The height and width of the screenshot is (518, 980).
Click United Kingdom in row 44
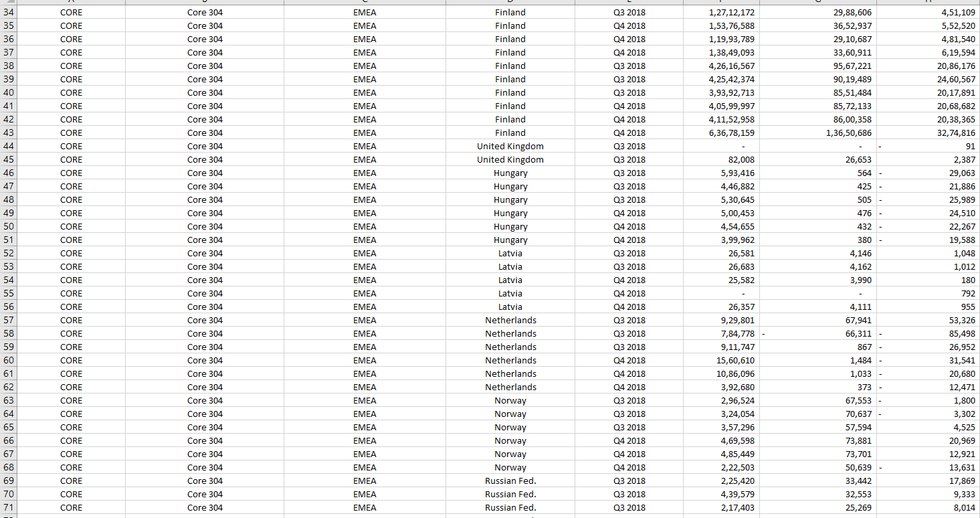[x=510, y=146]
